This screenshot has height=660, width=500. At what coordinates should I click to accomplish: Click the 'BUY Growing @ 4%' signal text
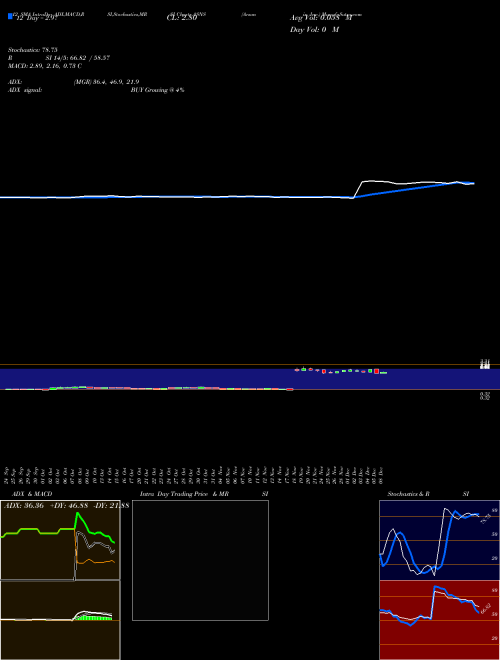click(157, 90)
